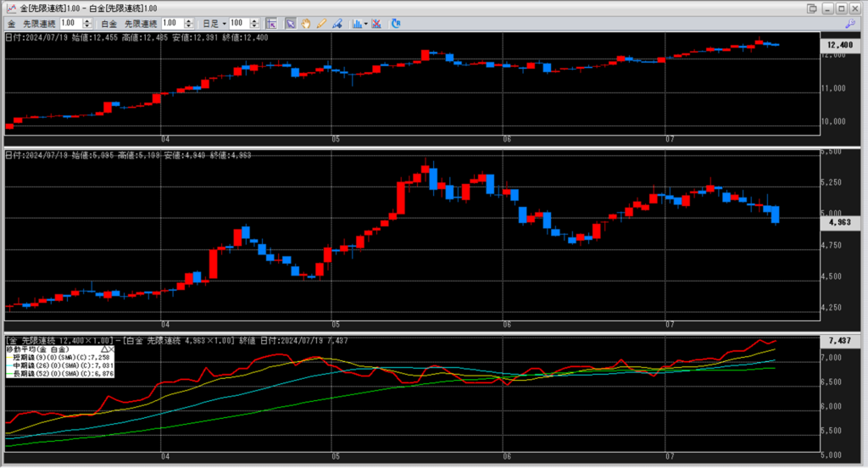Click the 中期線(26) cyan legend entry

point(60,365)
